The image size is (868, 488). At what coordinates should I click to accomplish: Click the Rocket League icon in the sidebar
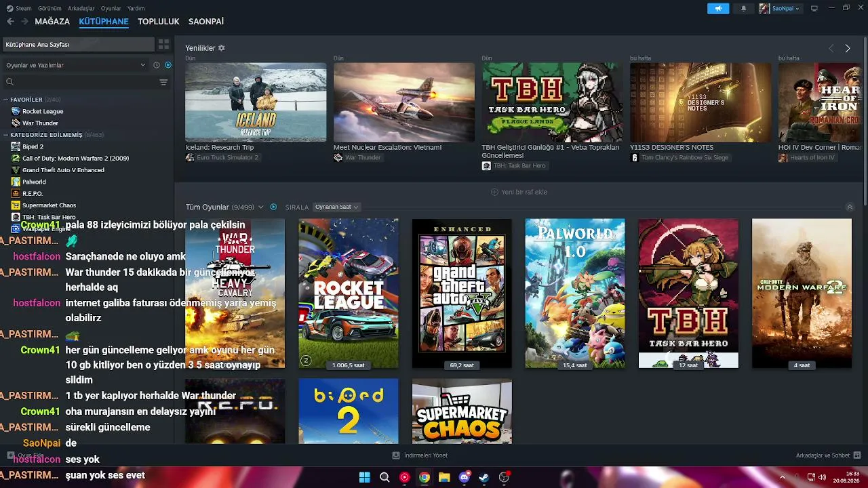16,111
